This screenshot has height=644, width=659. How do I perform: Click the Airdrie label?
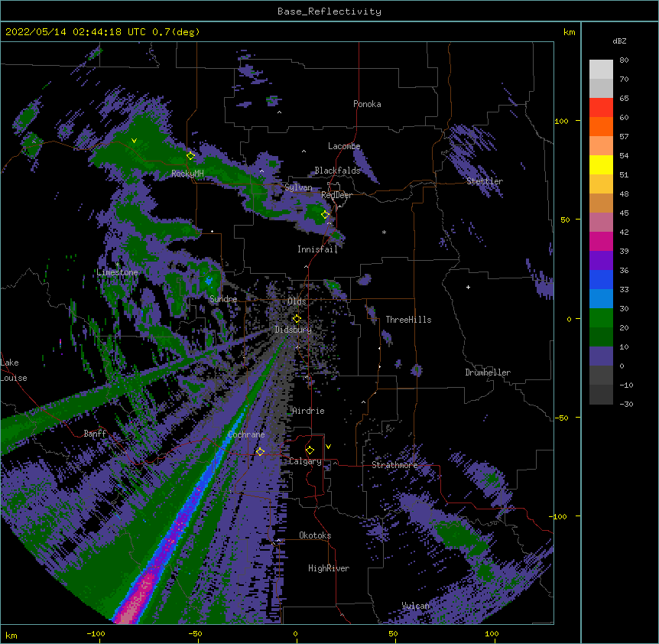pyautogui.click(x=308, y=411)
